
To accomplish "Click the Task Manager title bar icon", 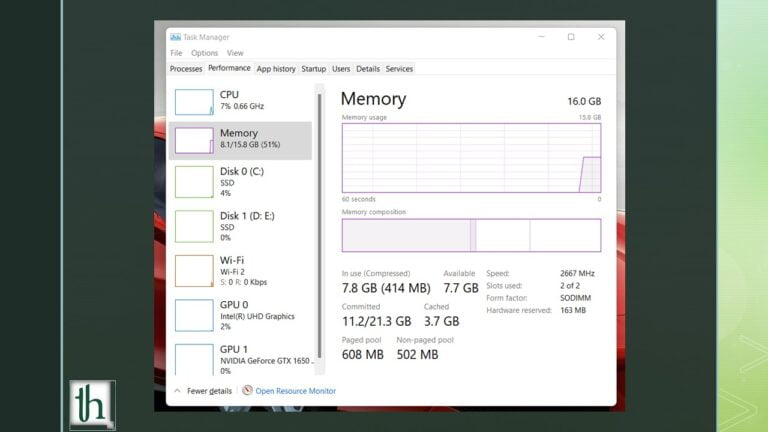I will tap(175, 36).
